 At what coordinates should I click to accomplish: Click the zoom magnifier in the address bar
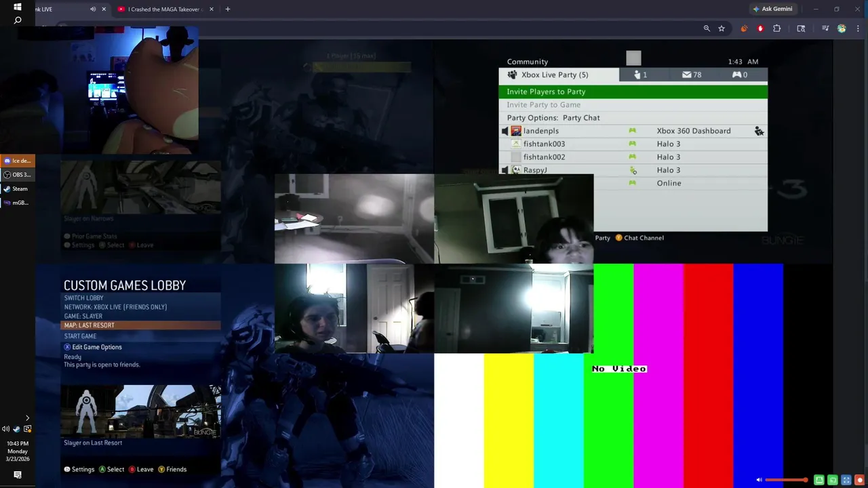707,28
